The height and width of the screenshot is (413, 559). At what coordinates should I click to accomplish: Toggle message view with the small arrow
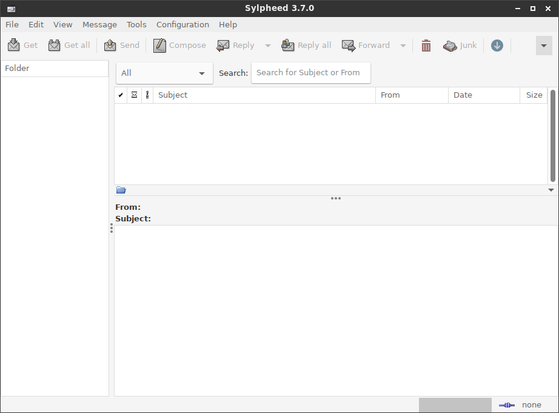coord(551,190)
